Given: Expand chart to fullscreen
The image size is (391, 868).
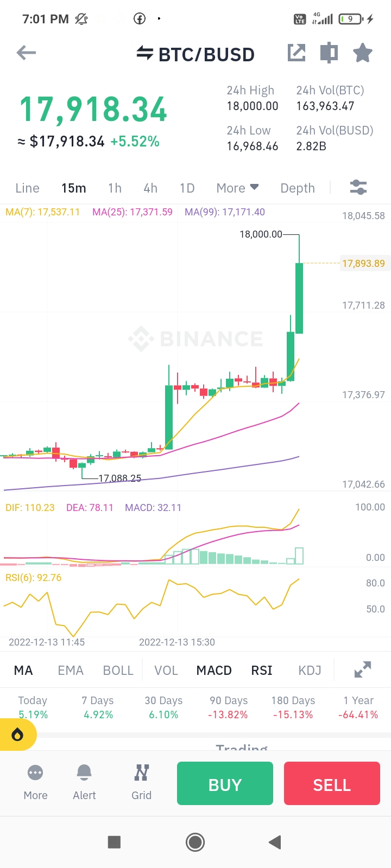Looking at the screenshot, I should [363, 669].
